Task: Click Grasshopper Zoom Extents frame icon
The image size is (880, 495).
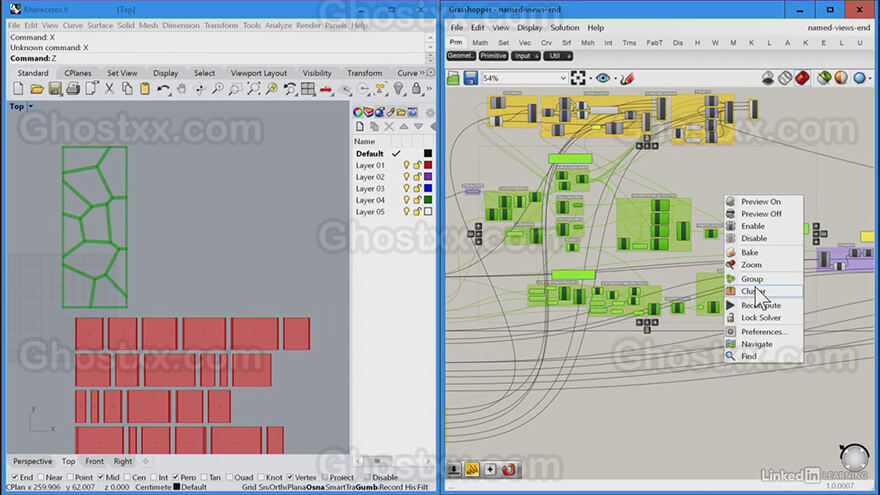Action: [578, 78]
